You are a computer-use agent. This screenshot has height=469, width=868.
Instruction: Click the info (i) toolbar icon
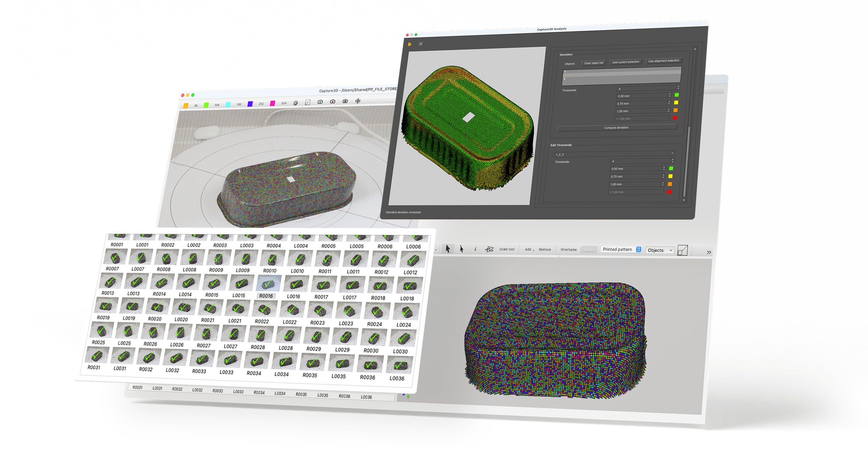475,249
